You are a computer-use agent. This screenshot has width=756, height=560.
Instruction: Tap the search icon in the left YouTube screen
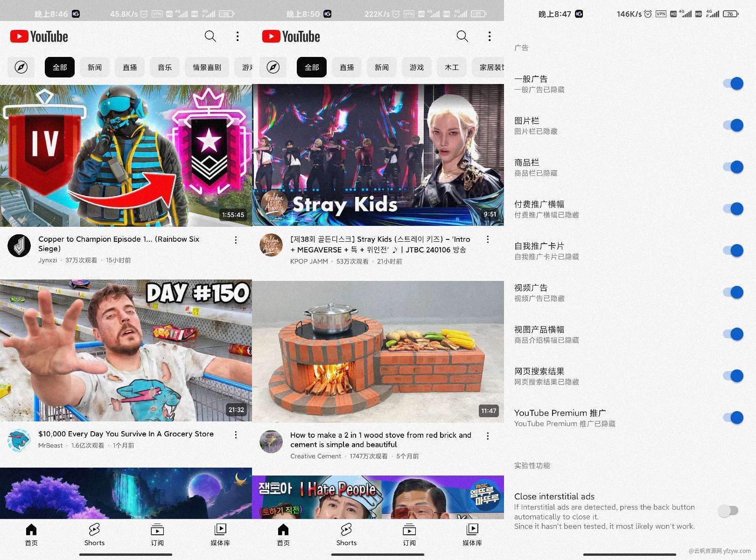pyautogui.click(x=210, y=36)
